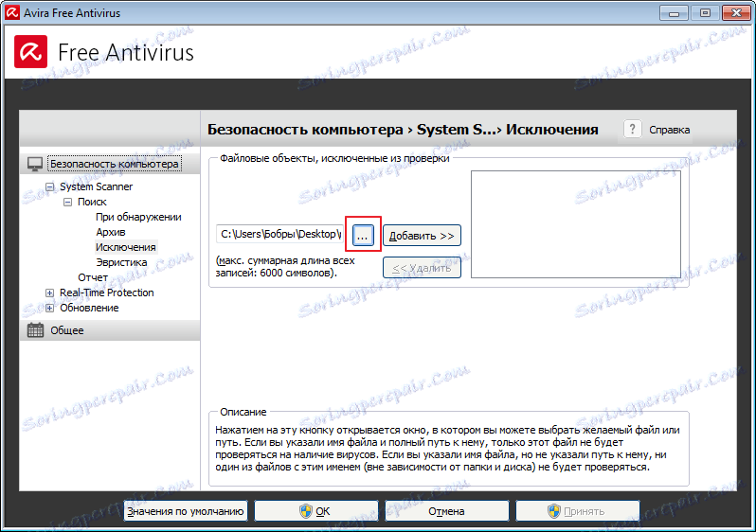
Task: Click the excluded objects list box
Action: tap(576, 224)
